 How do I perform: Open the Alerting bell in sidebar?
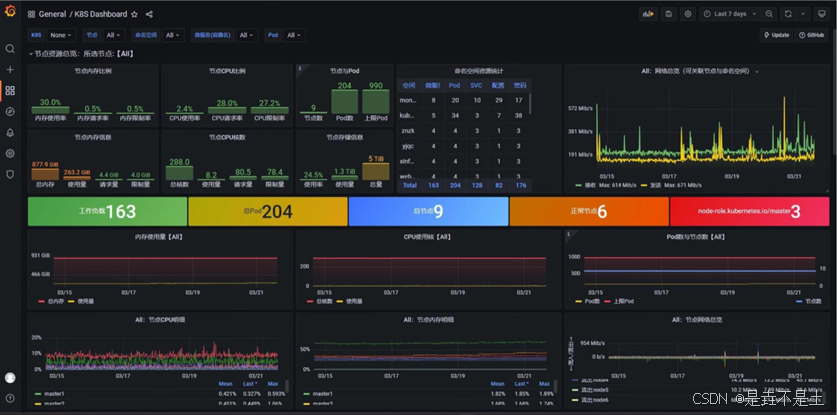click(10, 132)
